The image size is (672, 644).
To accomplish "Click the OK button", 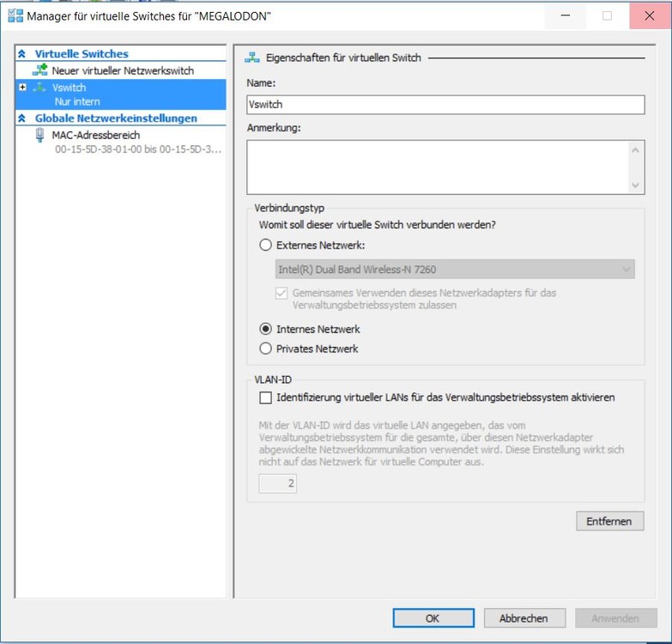I will click(x=433, y=618).
